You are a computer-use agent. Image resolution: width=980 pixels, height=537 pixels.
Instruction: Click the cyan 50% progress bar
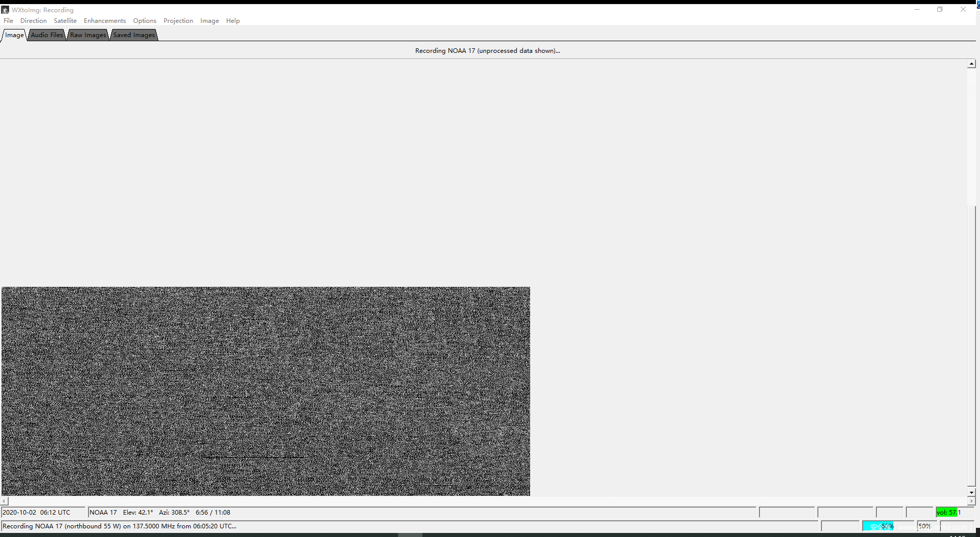click(x=878, y=526)
